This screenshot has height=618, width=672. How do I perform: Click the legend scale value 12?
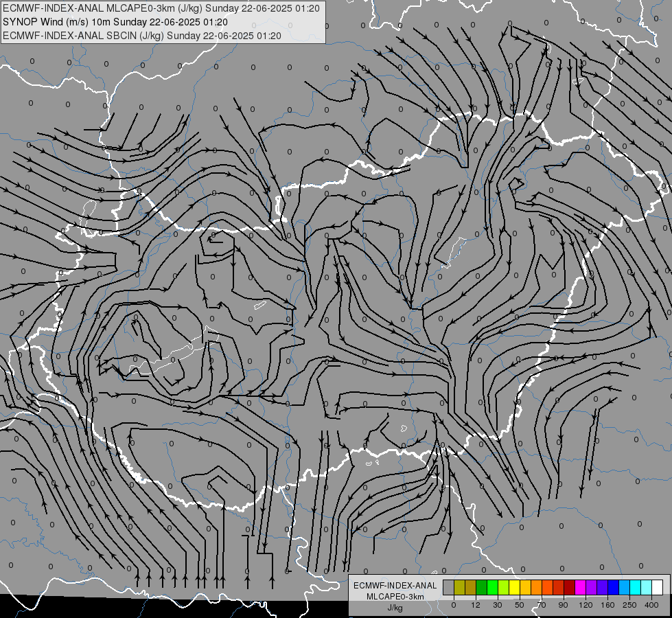pyautogui.click(x=476, y=605)
